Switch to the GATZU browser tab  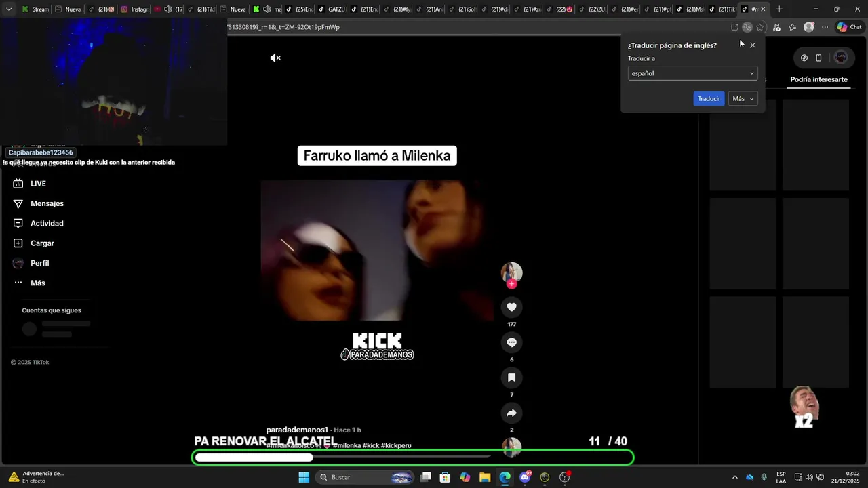332,9
